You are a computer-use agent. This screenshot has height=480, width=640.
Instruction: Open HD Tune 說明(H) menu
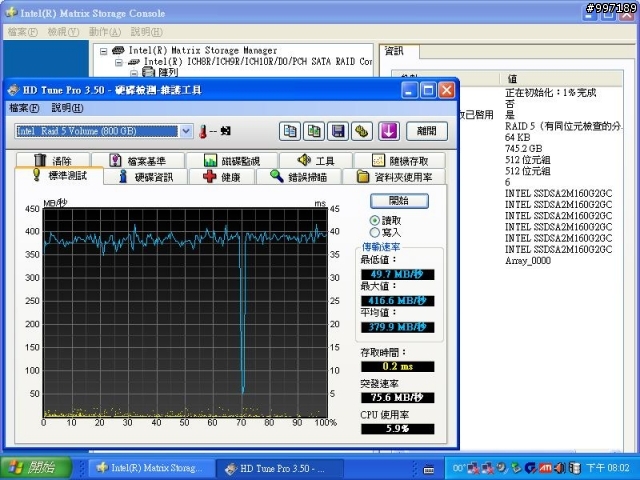point(67,108)
